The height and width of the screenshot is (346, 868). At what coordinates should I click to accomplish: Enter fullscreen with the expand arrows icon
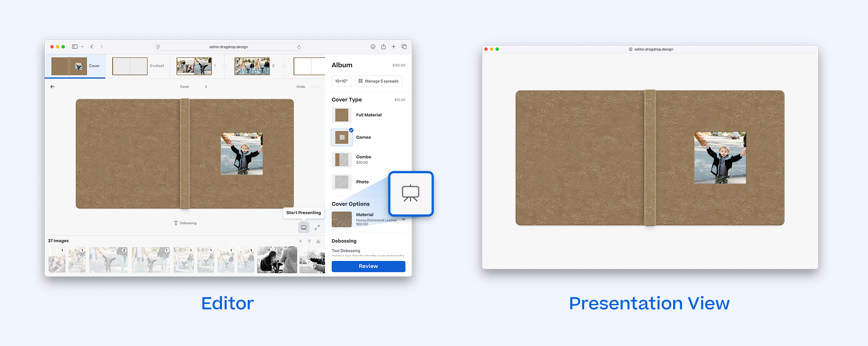tap(317, 228)
